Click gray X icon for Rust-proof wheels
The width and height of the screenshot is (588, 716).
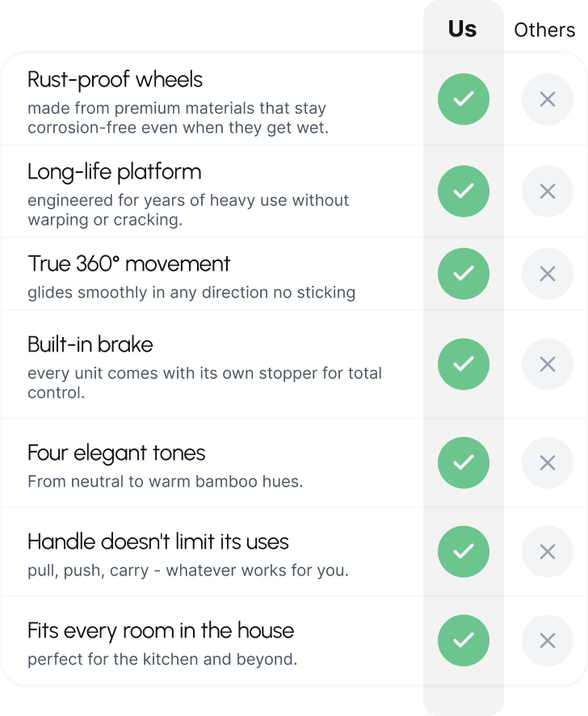click(547, 99)
